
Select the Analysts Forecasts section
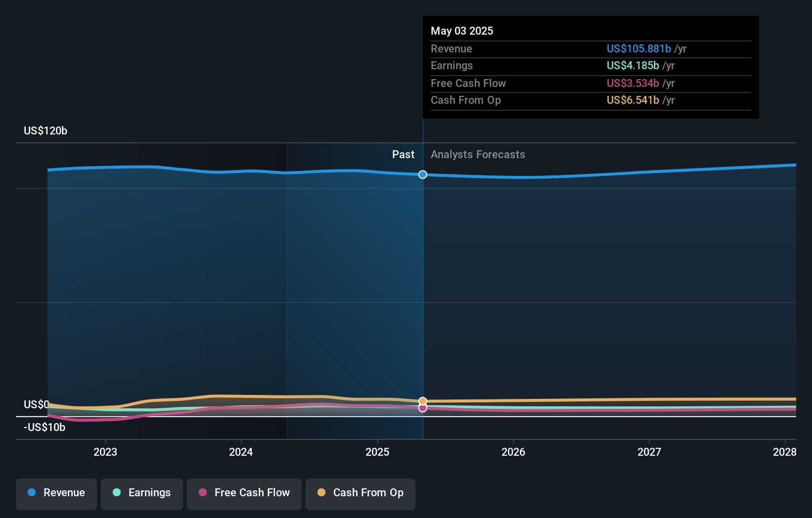[x=477, y=154]
